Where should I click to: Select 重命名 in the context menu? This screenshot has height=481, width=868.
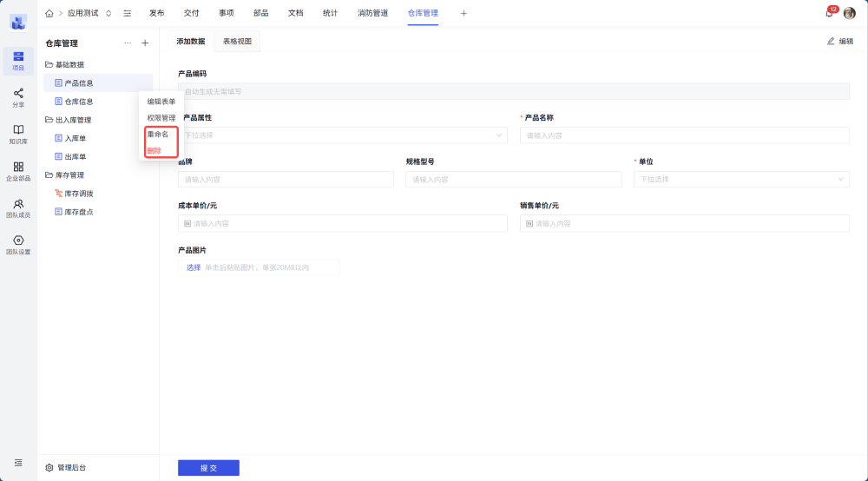click(158, 135)
